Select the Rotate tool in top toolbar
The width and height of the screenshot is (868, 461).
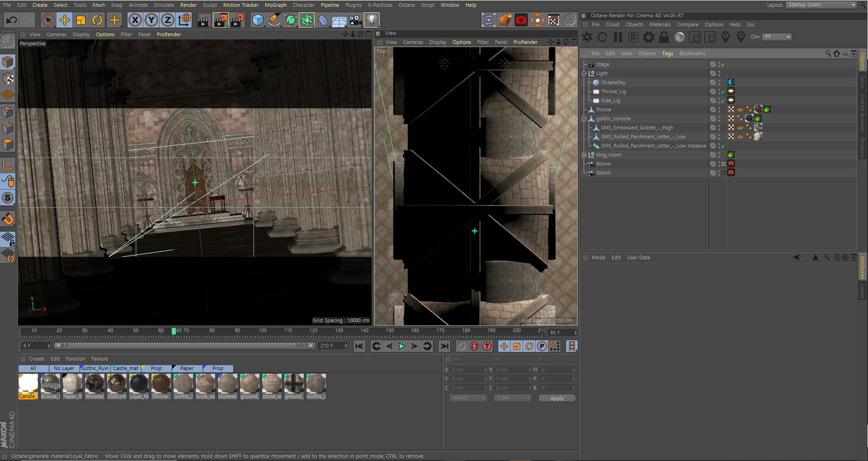[x=97, y=20]
